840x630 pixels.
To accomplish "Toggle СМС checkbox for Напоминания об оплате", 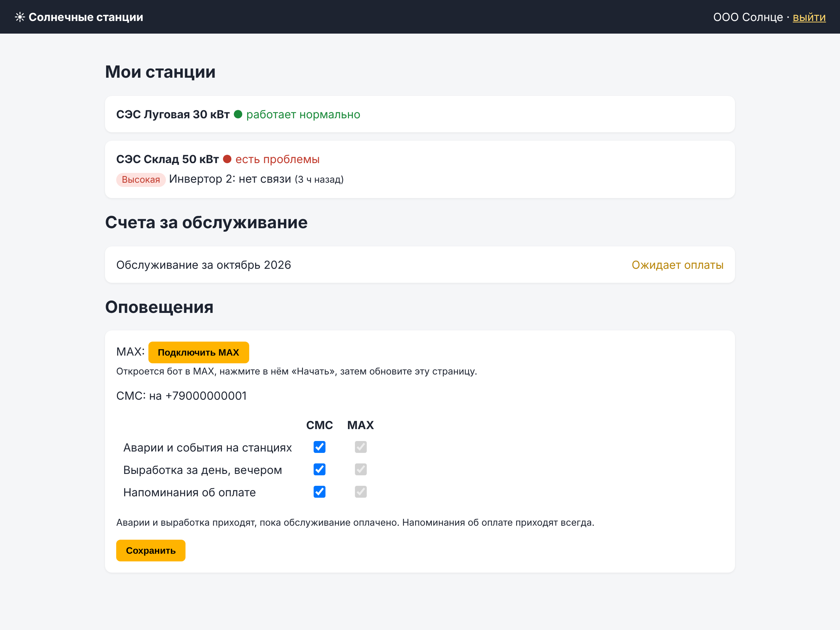I will (x=319, y=492).
